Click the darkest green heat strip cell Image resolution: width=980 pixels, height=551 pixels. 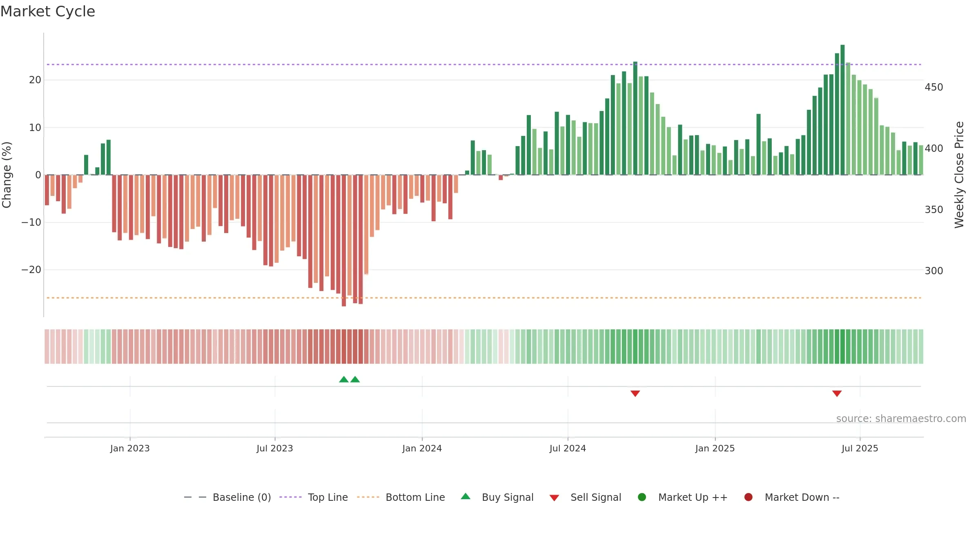pyautogui.click(x=842, y=347)
